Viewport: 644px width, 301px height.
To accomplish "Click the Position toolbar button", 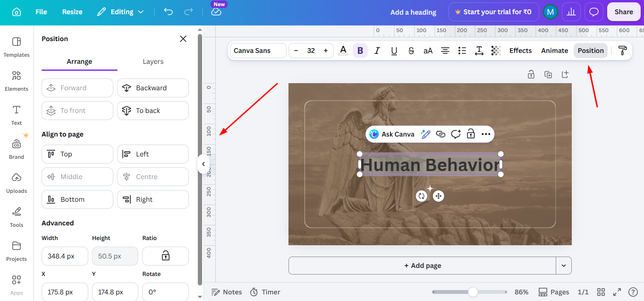I will pyautogui.click(x=591, y=51).
